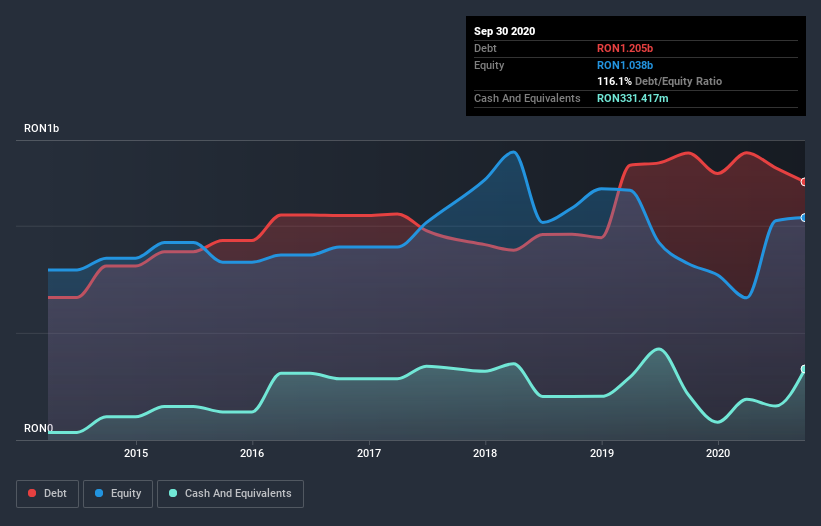821x526 pixels.
Task: Click the Equity row label in tooltip
Action: pyautogui.click(x=489, y=65)
